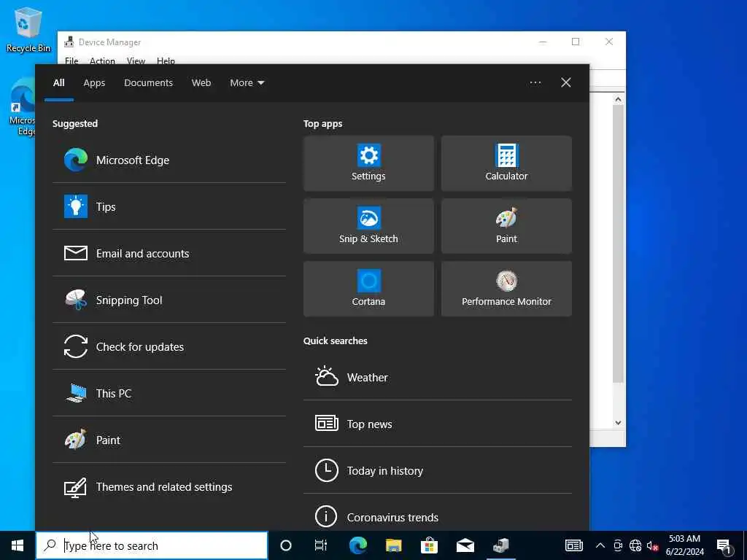Open File menu in Device Manager

point(71,61)
